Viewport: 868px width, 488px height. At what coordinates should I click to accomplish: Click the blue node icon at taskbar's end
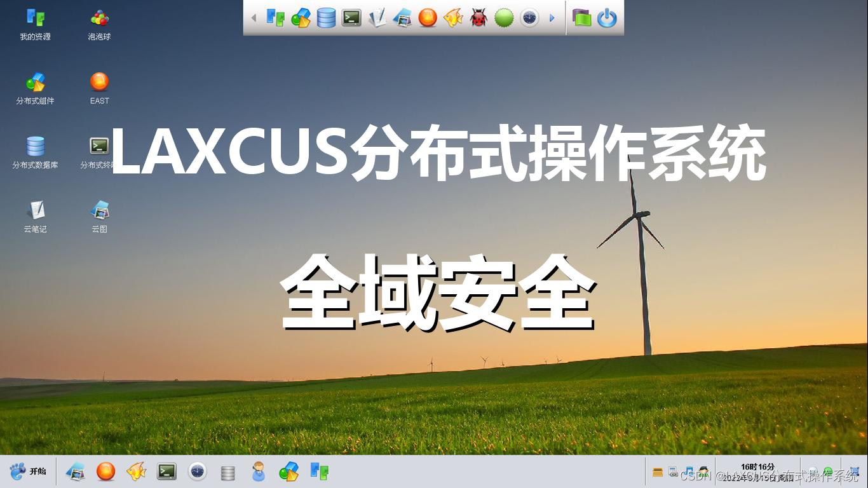tap(853, 471)
